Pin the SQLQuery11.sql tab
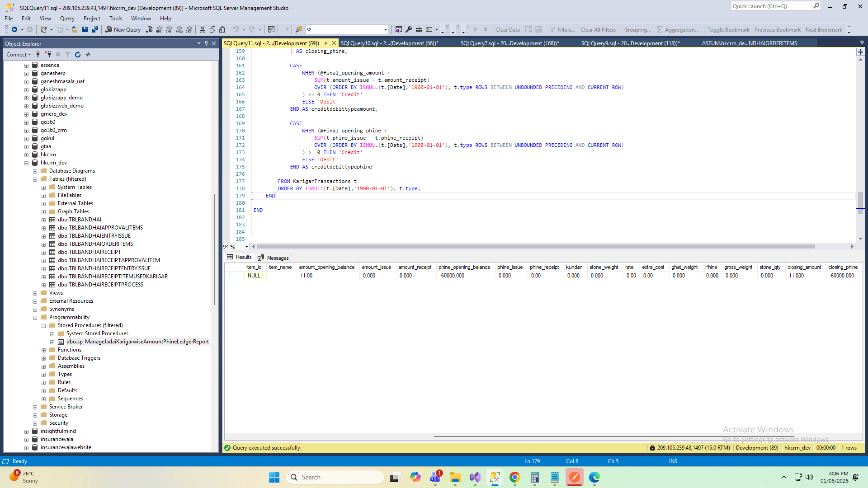Image resolution: width=868 pixels, height=488 pixels. coord(325,43)
